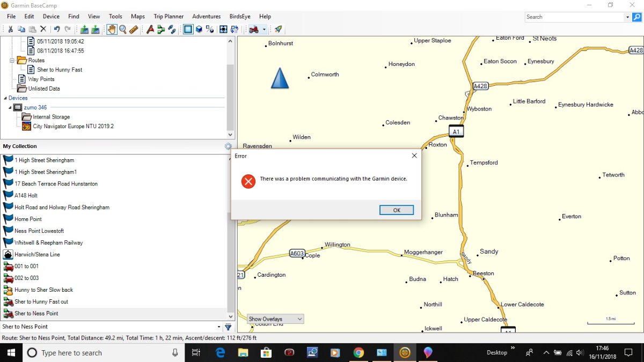Click the Delete X icon in toolbar
This screenshot has width=644, height=362.
click(x=43, y=29)
